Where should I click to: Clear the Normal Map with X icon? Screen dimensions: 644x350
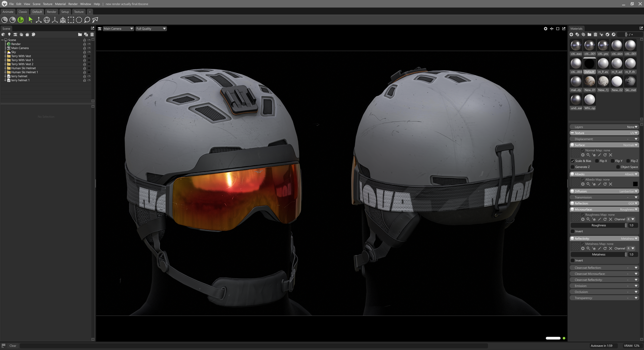[x=610, y=155]
